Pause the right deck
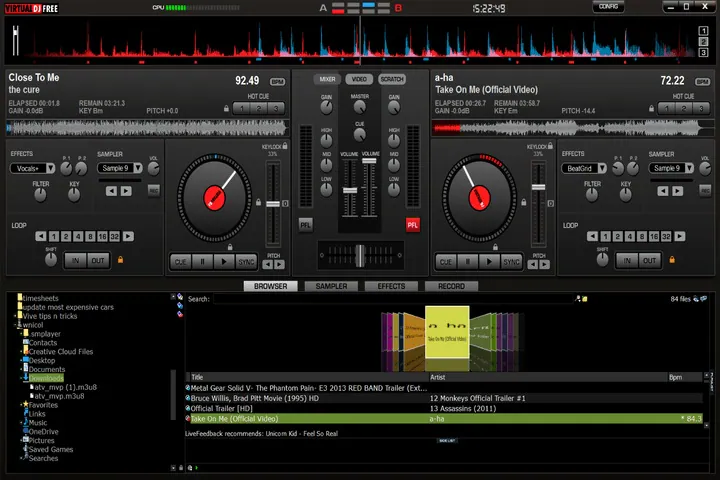The image size is (720, 480). (x=468, y=262)
